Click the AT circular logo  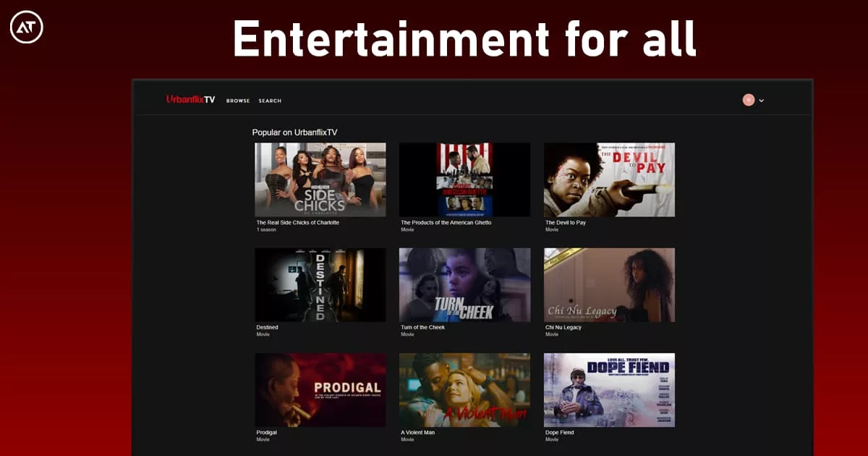tap(27, 28)
